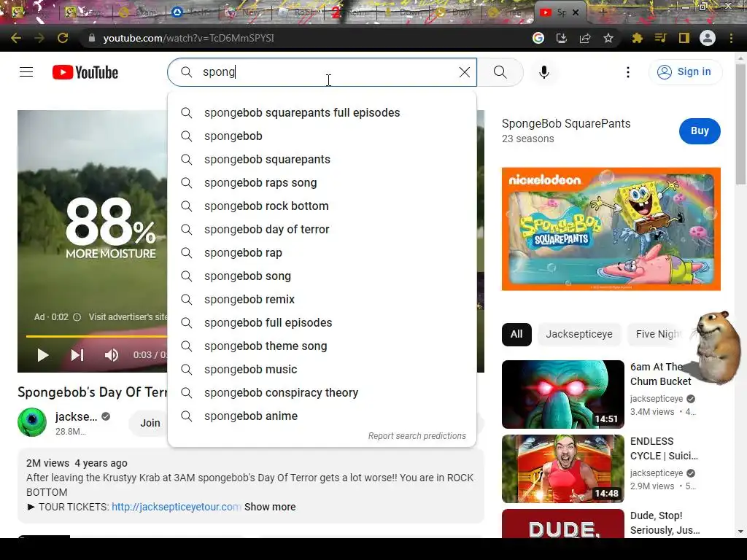This screenshot has height=560, width=747.
Task: Open jacksepticeye channel avatar
Action: click(x=32, y=422)
